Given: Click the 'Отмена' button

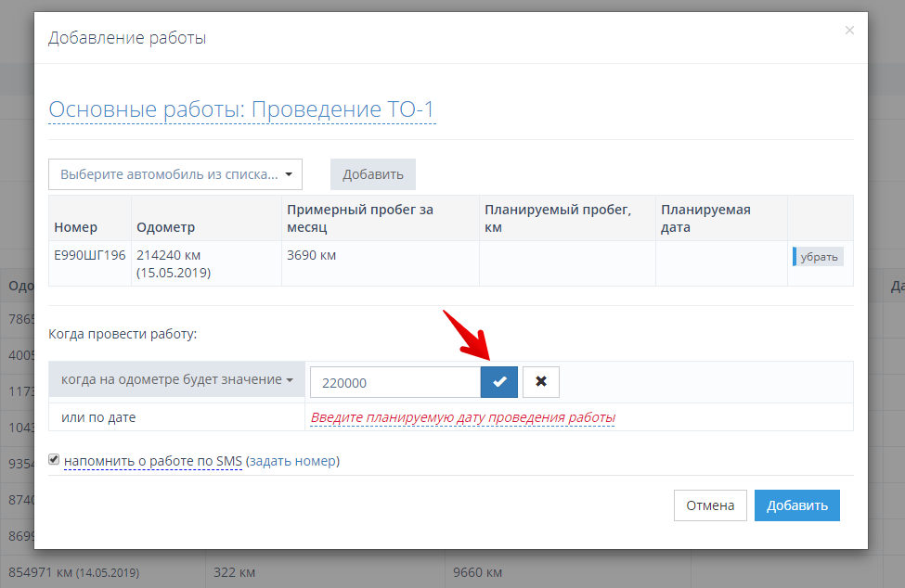Looking at the screenshot, I should tap(710, 505).
